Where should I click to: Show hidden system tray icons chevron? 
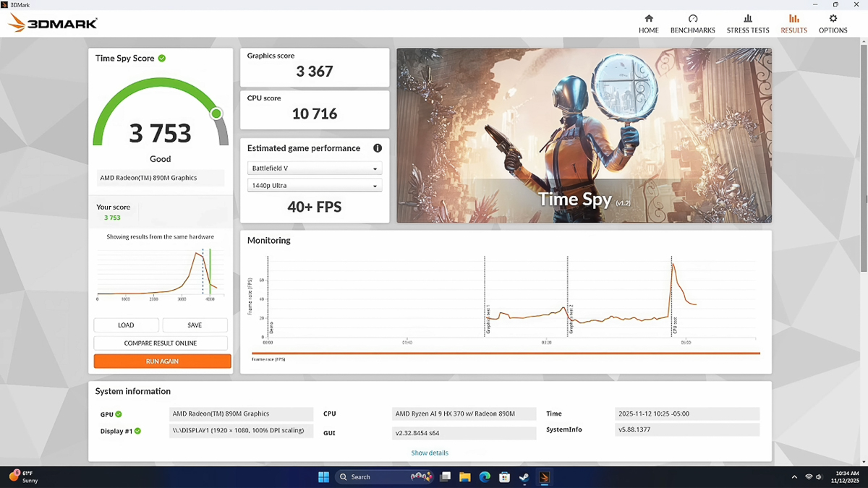click(x=794, y=477)
